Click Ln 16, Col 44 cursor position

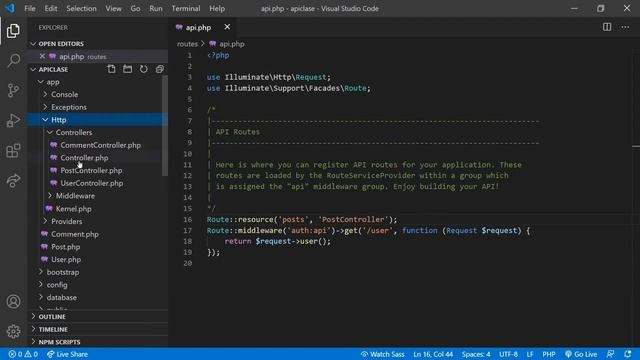pos(433,354)
